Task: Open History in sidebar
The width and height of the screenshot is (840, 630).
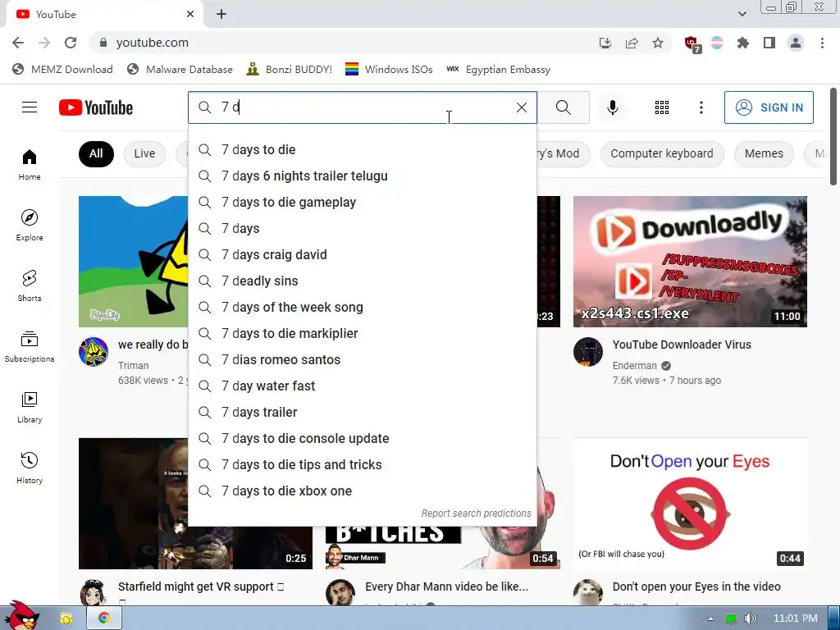Action: (x=30, y=468)
